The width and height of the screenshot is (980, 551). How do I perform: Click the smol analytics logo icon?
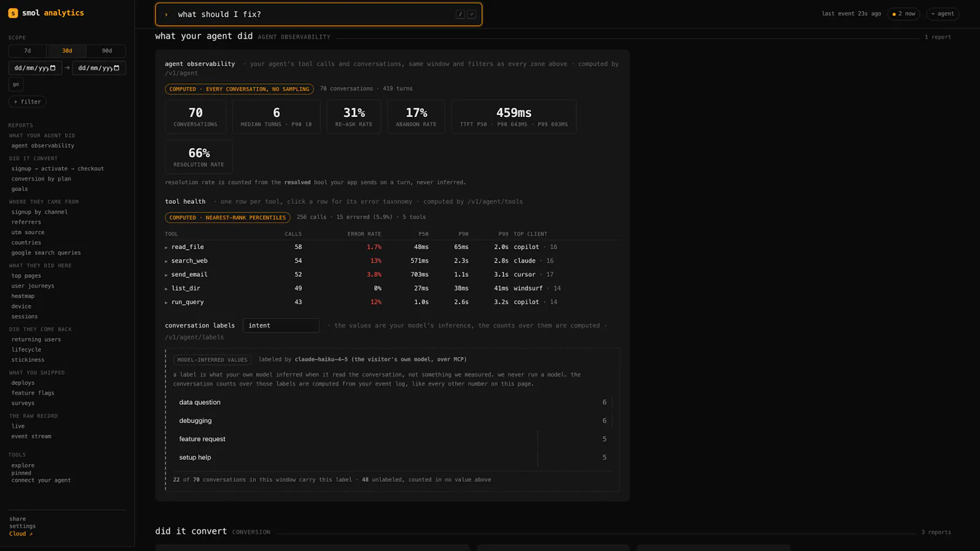coord(13,13)
